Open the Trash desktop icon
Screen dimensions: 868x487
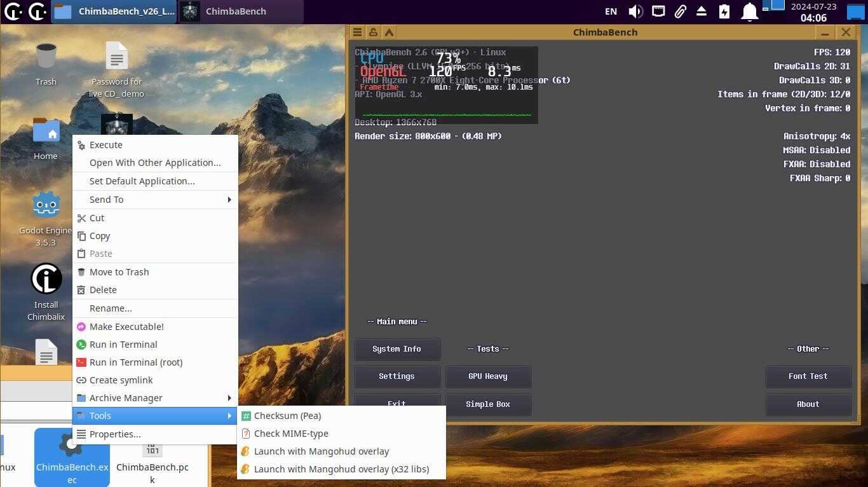[x=46, y=63]
